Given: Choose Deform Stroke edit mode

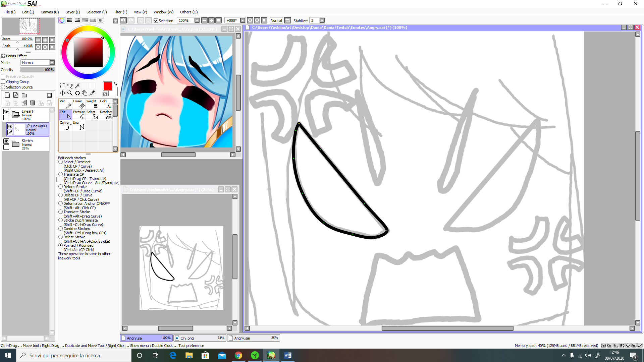Looking at the screenshot, I should pos(60,187).
